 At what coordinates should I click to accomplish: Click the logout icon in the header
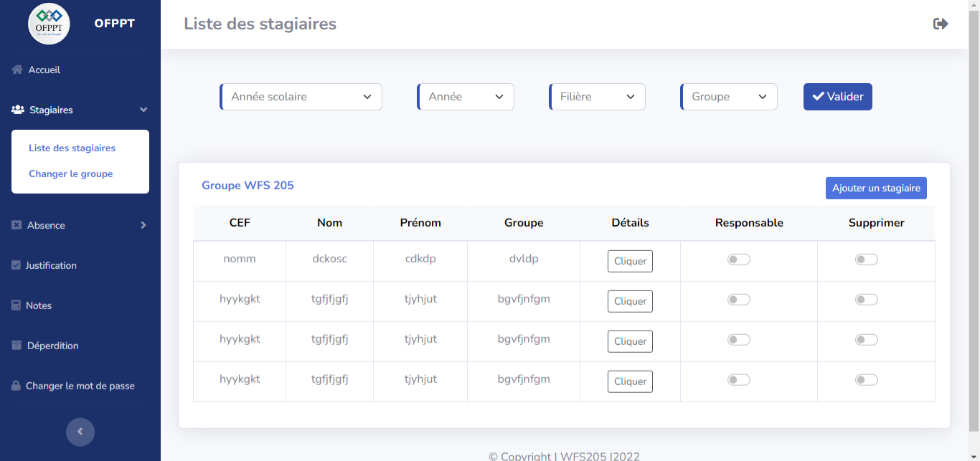pos(940,24)
